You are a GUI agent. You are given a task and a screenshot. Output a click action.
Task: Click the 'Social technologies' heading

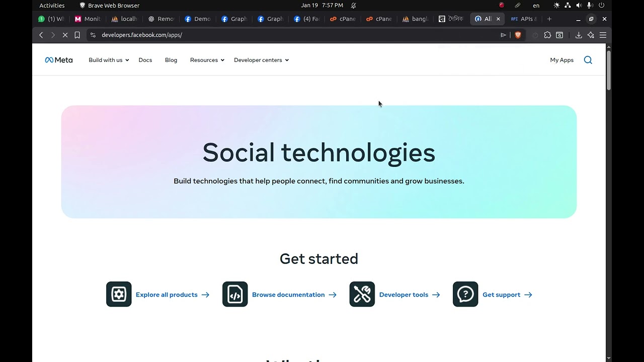point(319,152)
